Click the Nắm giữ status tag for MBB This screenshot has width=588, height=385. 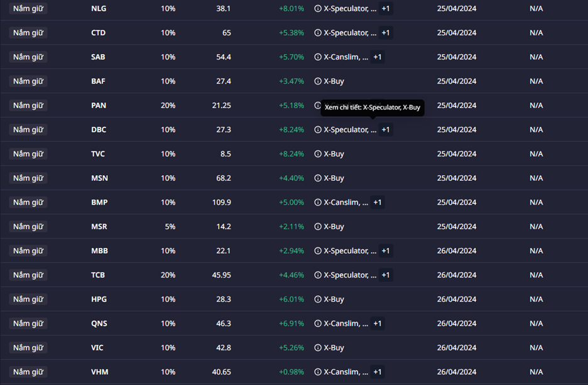(28, 251)
